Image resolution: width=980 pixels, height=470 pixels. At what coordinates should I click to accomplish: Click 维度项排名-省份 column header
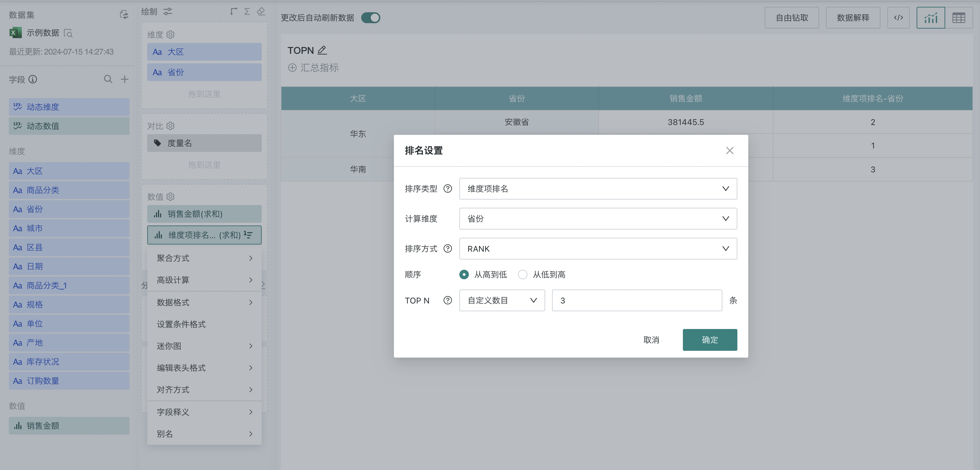pyautogui.click(x=872, y=98)
